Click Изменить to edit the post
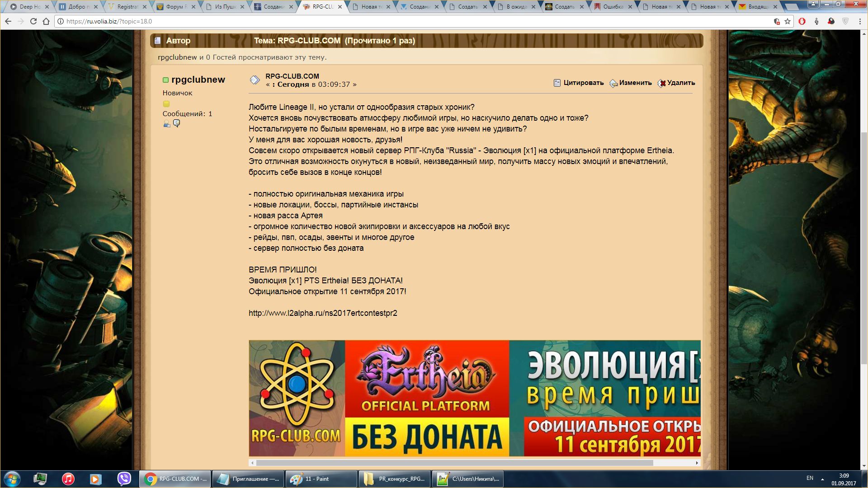Image resolution: width=868 pixels, height=488 pixels. click(631, 83)
